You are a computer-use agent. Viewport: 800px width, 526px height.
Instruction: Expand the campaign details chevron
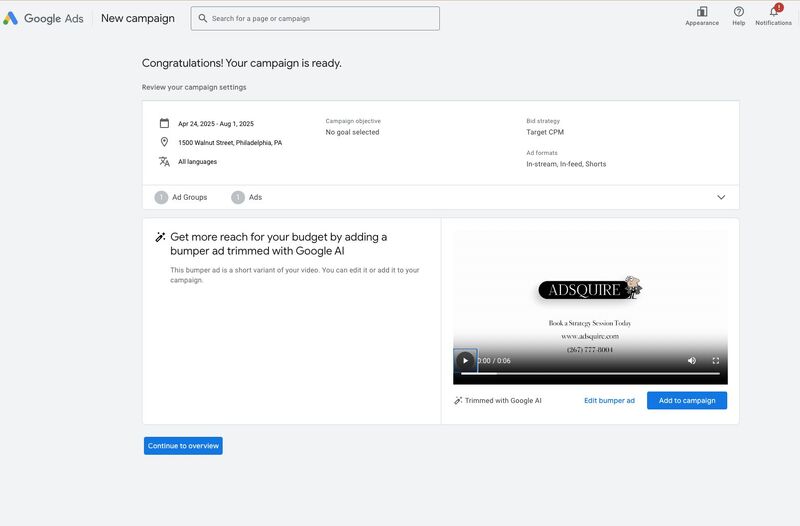point(721,197)
